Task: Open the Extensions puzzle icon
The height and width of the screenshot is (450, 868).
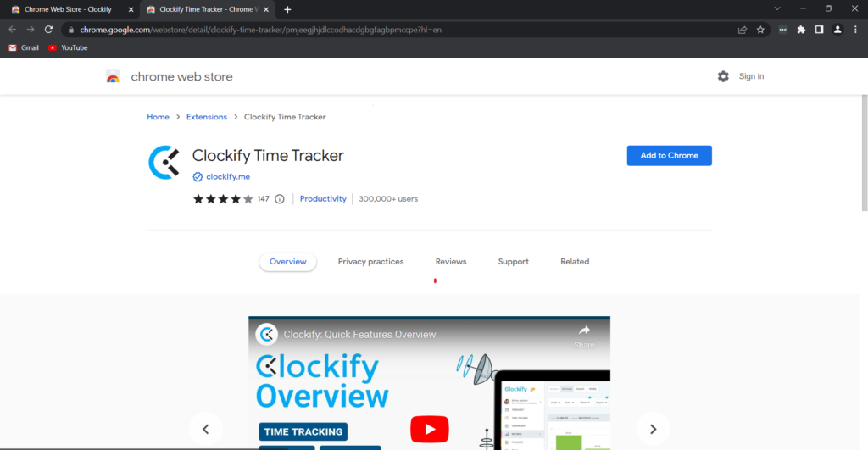Action: (x=801, y=30)
